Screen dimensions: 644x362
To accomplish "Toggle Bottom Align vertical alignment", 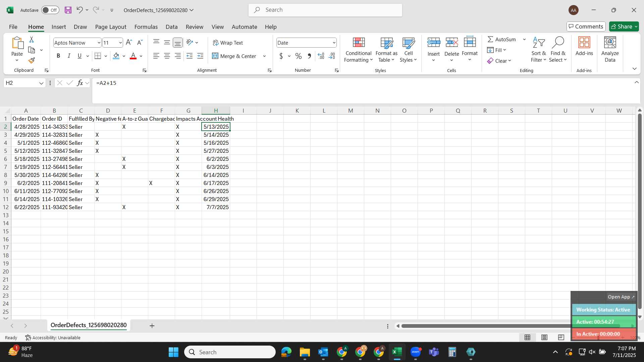I will [x=178, y=43].
